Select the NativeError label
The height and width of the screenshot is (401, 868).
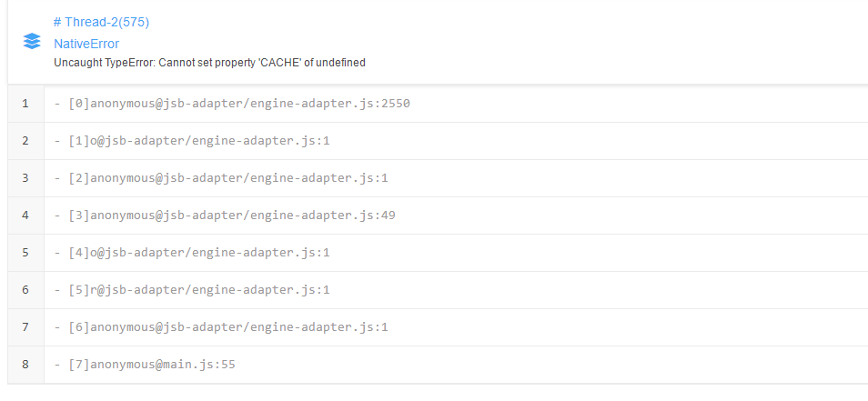click(x=86, y=43)
